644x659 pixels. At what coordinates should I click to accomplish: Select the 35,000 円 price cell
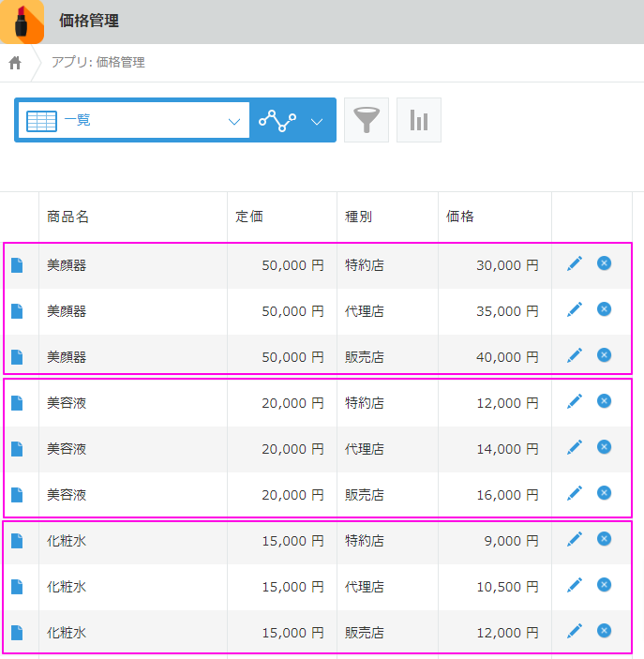[507, 311]
